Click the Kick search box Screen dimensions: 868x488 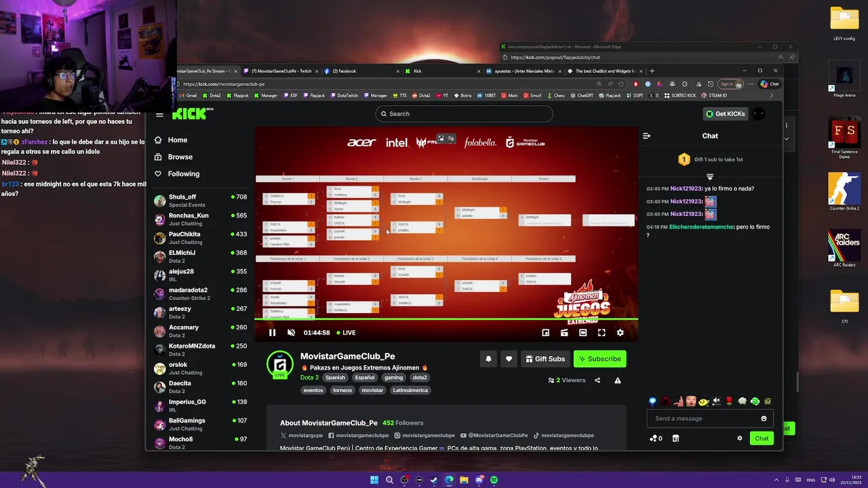465,114
